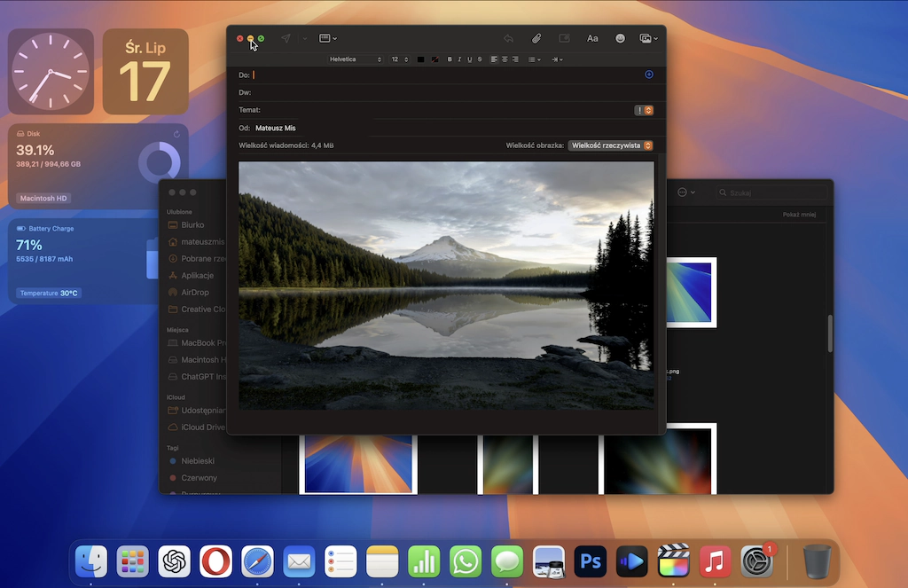Screen dimensions: 908x588
Task: Click the Finder window vertical scrollbar
Action: (830, 333)
